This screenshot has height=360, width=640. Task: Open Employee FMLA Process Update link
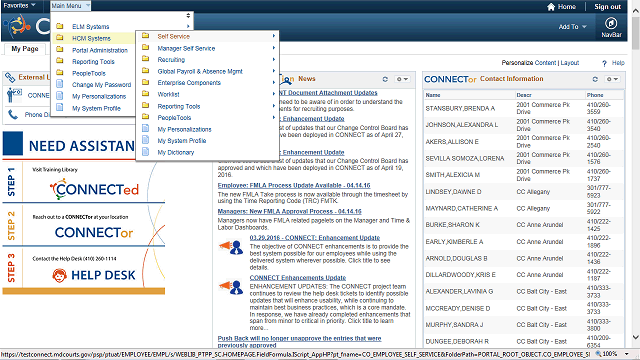click(x=294, y=185)
